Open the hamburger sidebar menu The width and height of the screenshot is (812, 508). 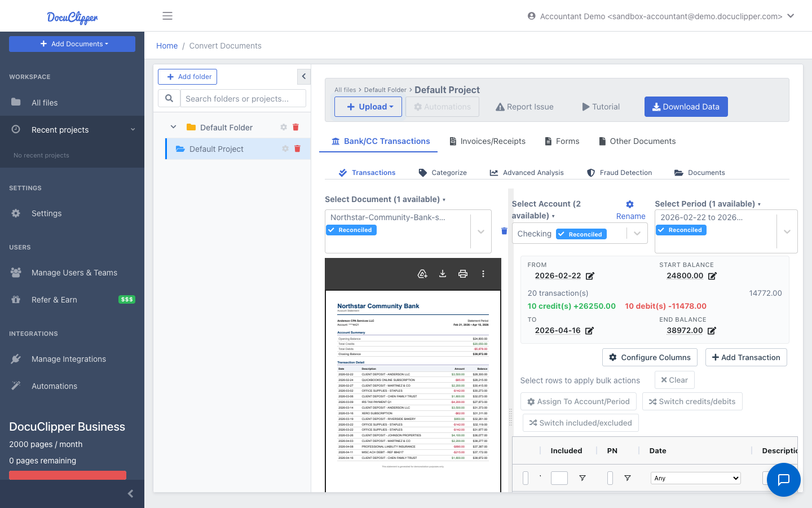click(167, 16)
